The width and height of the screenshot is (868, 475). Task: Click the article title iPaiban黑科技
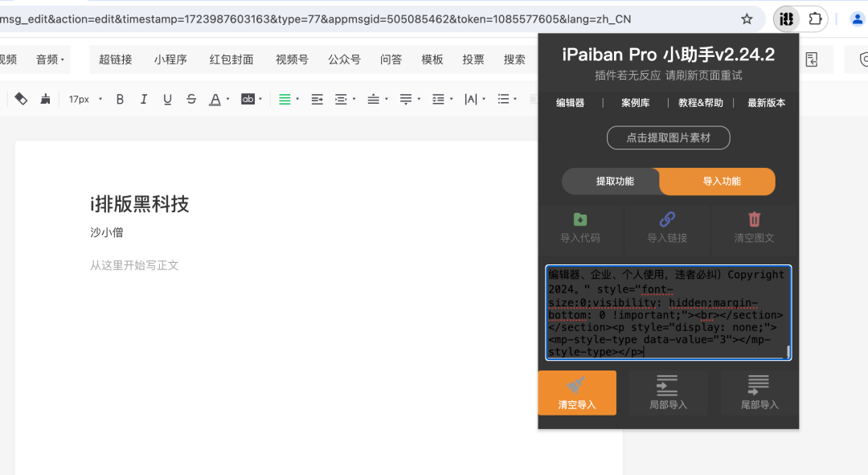click(x=140, y=203)
